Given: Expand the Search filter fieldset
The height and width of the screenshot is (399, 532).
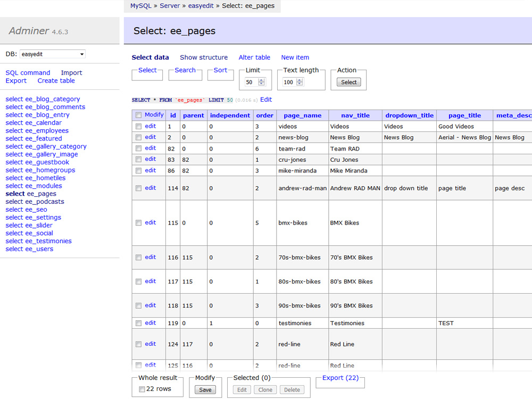Looking at the screenshot, I should coord(185,70).
